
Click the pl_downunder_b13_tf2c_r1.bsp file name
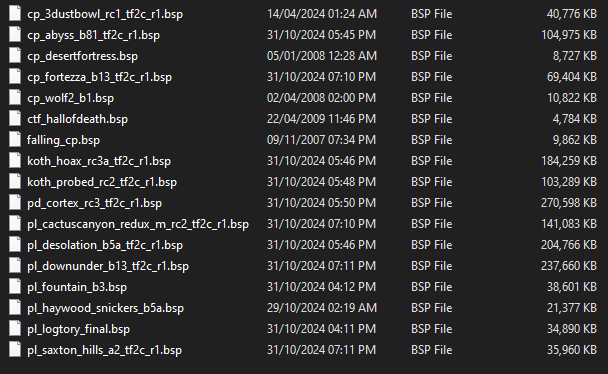coord(108,266)
